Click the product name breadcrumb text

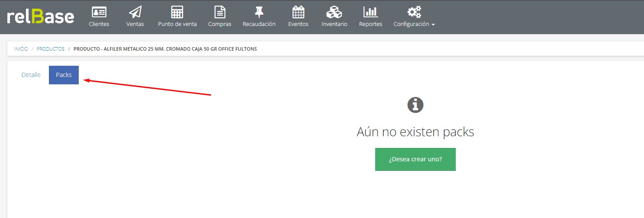(165, 49)
